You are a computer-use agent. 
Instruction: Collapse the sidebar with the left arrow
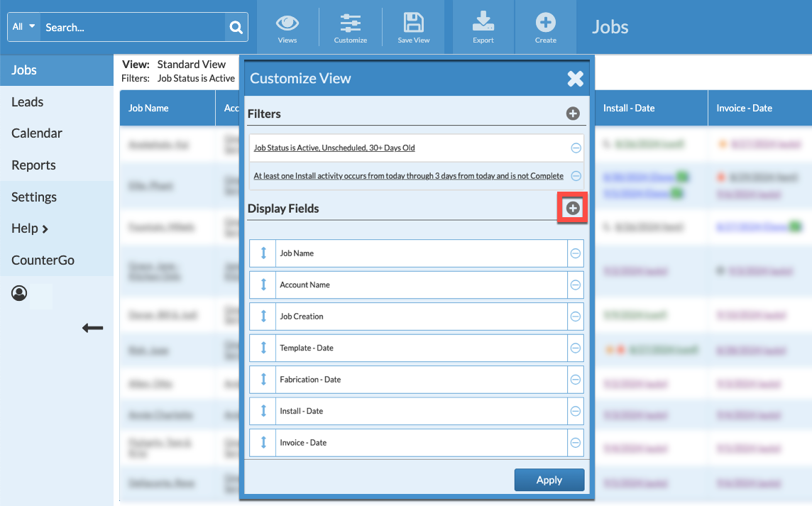pos(92,328)
